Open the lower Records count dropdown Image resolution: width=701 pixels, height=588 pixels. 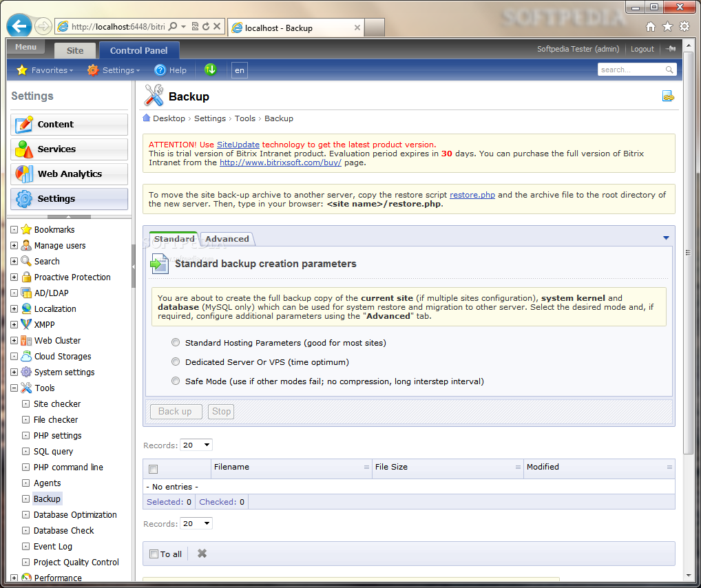pyautogui.click(x=196, y=523)
